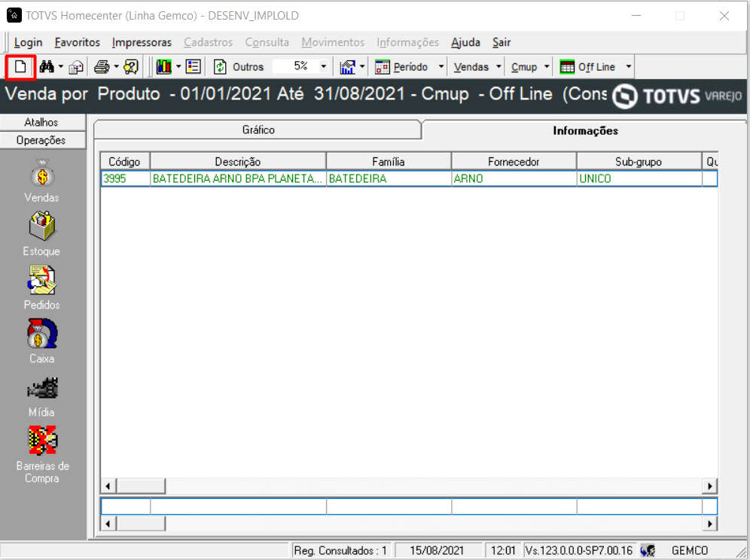The width and height of the screenshot is (750, 560).
Task: Click the help question mark icon
Action: (131, 67)
